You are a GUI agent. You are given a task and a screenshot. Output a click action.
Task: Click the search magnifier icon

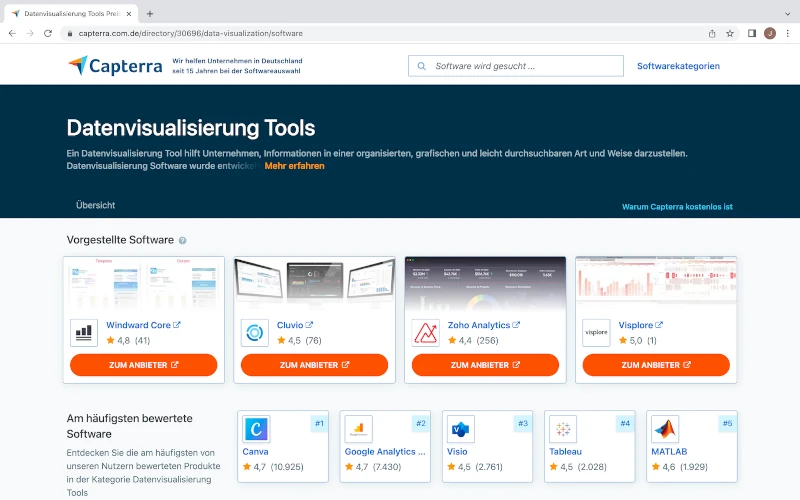tap(421, 66)
